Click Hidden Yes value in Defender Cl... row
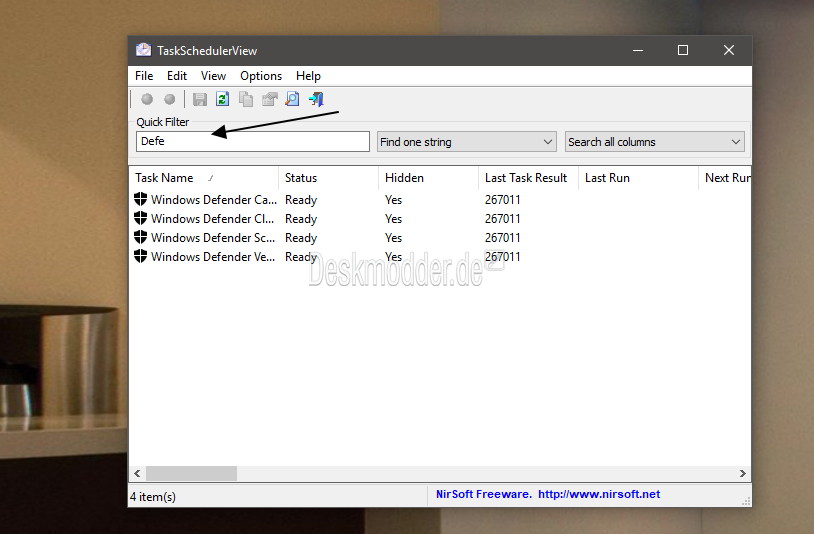Image resolution: width=814 pixels, height=534 pixels. pos(393,218)
